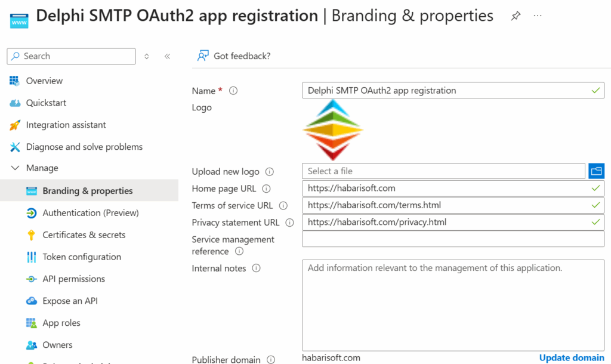
Task: Click the Select a file input
Action: 443,171
